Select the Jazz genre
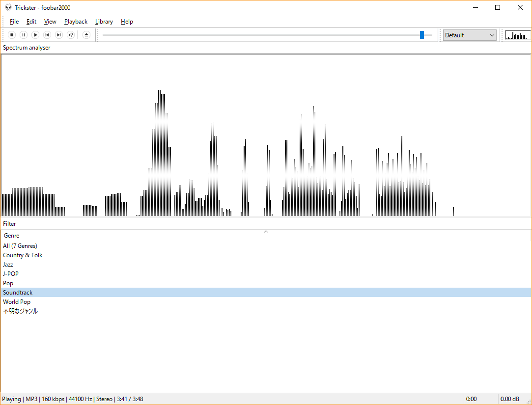 pyautogui.click(x=8, y=265)
